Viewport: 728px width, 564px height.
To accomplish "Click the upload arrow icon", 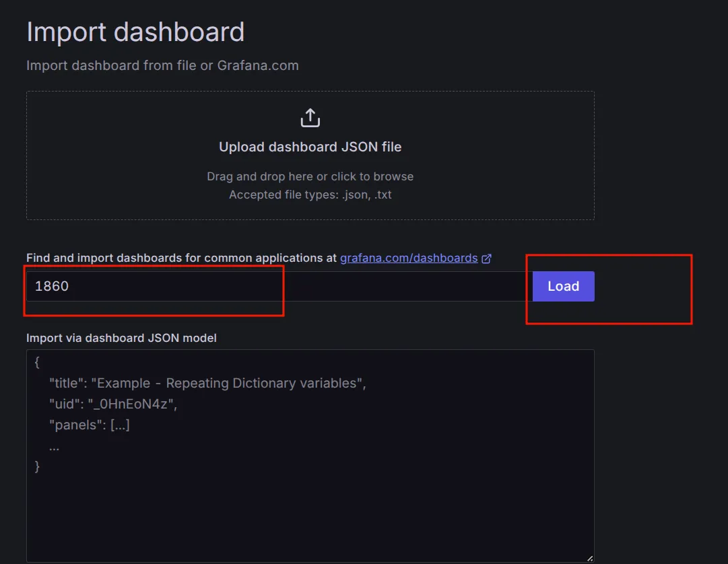I will pyautogui.click(x=310, y=118).
